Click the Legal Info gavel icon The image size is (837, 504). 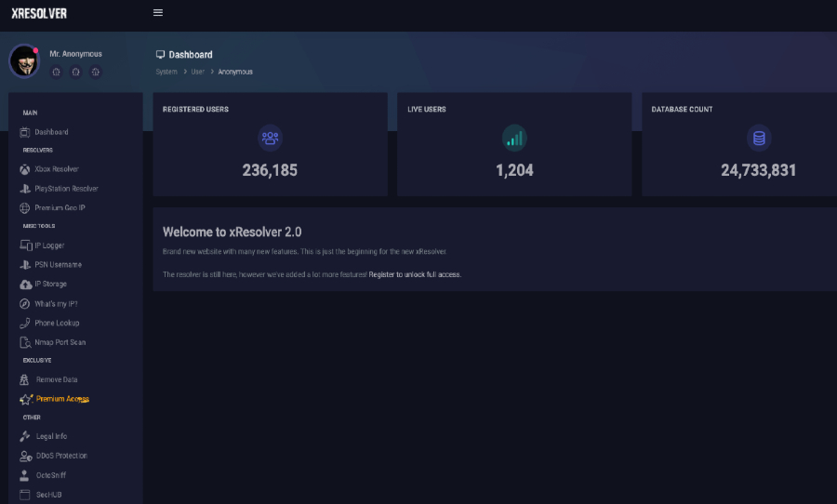24,436
